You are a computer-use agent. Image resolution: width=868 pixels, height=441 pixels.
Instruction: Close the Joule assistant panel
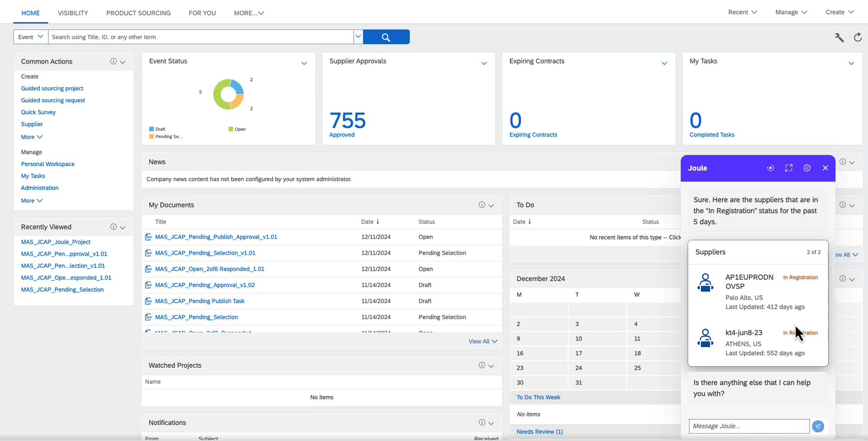825,168
